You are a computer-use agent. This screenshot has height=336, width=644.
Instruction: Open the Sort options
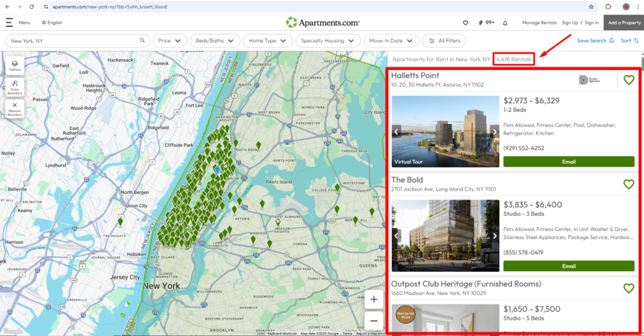point(630,41)
